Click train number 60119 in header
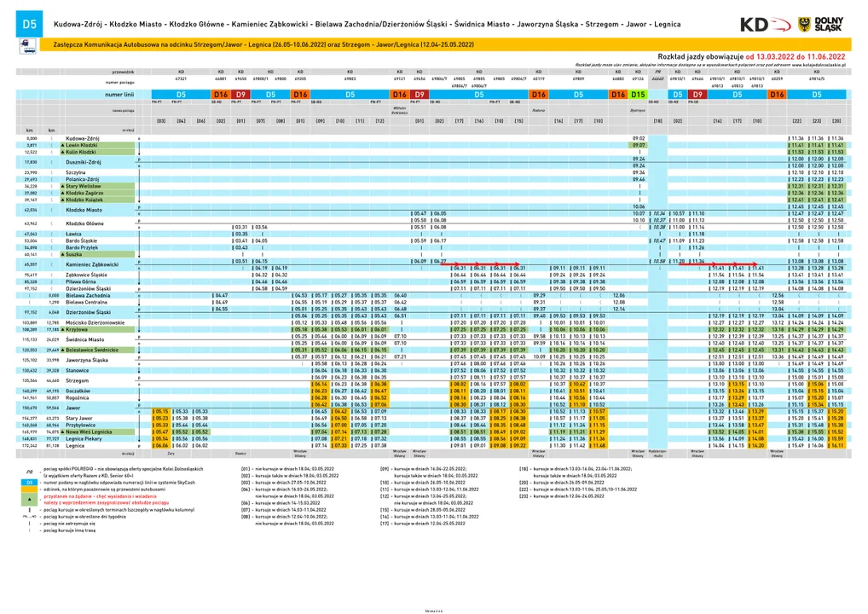The width and height of the screenshot is (868, 614). (539, 79)
